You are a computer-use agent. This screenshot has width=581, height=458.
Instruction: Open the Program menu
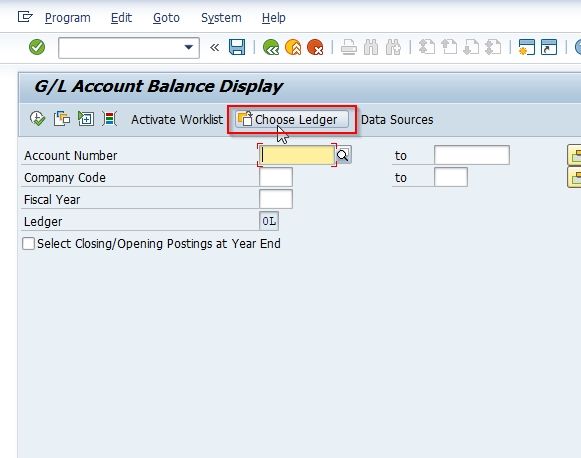tap(67, 18)
